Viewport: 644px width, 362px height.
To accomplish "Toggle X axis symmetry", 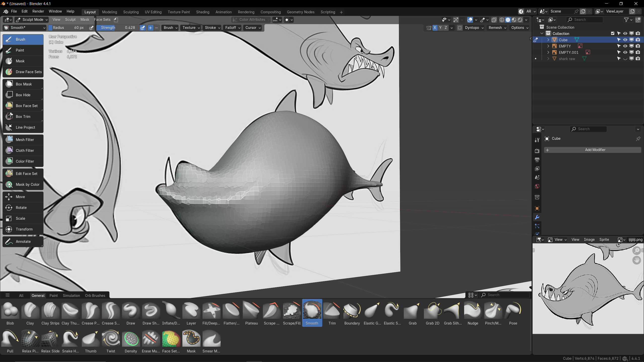I will tap(435, 28).
